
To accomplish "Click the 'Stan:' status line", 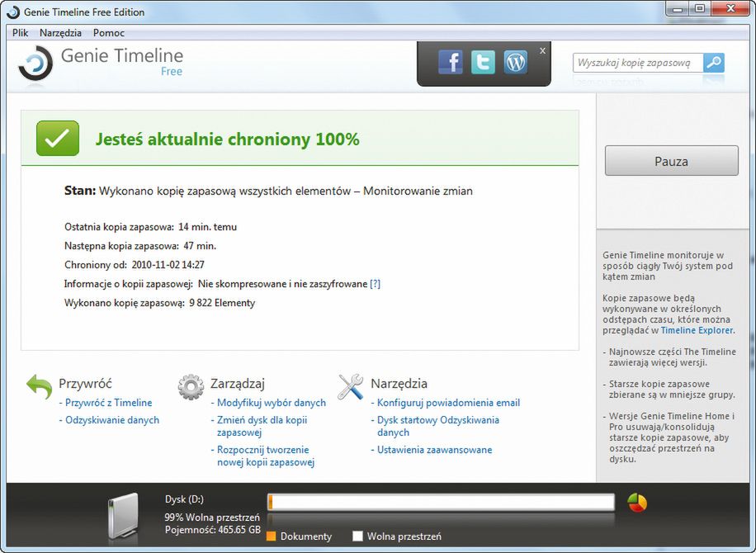I will tap(268, 191).
